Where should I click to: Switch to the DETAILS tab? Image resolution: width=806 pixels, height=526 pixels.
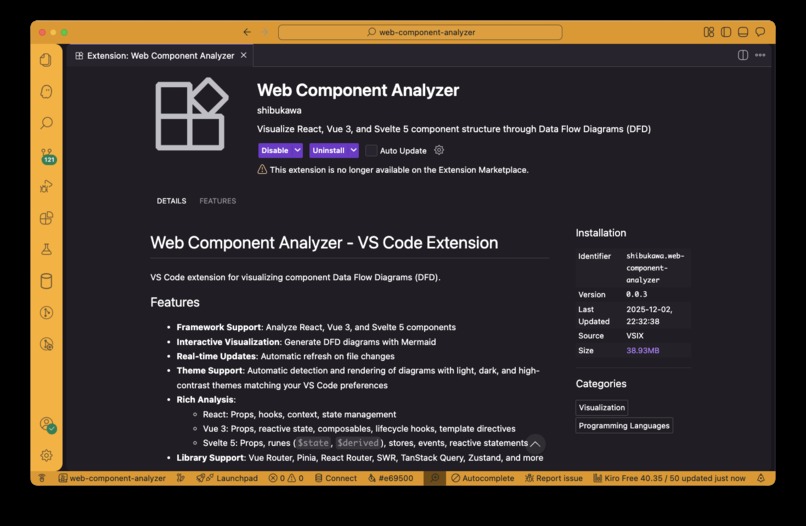click(172, 201)
